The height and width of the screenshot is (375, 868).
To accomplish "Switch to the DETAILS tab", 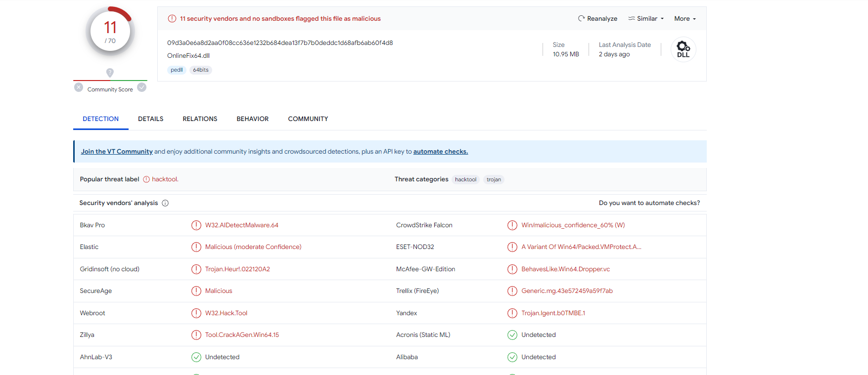I will tap(150, 119).
